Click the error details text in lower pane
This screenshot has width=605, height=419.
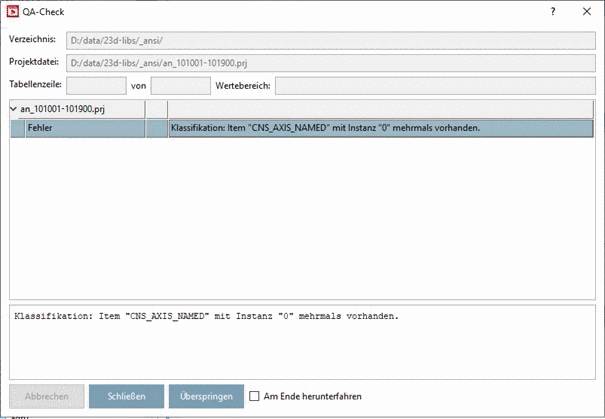coord(206,316)
